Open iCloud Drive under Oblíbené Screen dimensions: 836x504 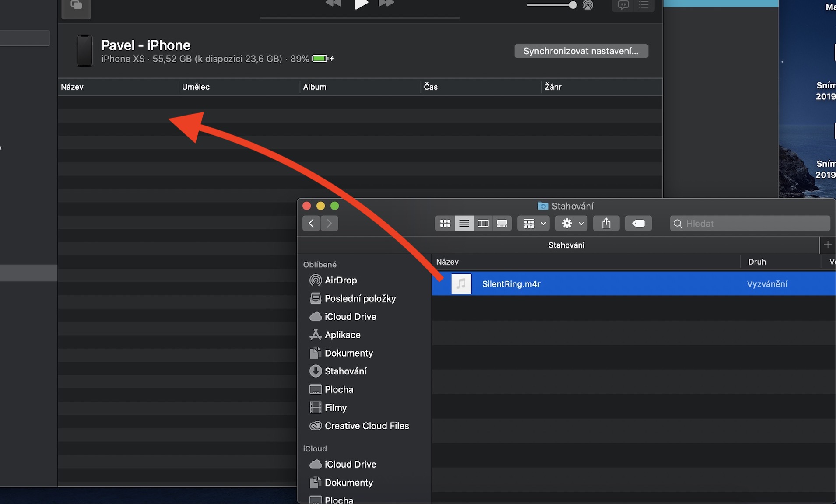point(343,317)
